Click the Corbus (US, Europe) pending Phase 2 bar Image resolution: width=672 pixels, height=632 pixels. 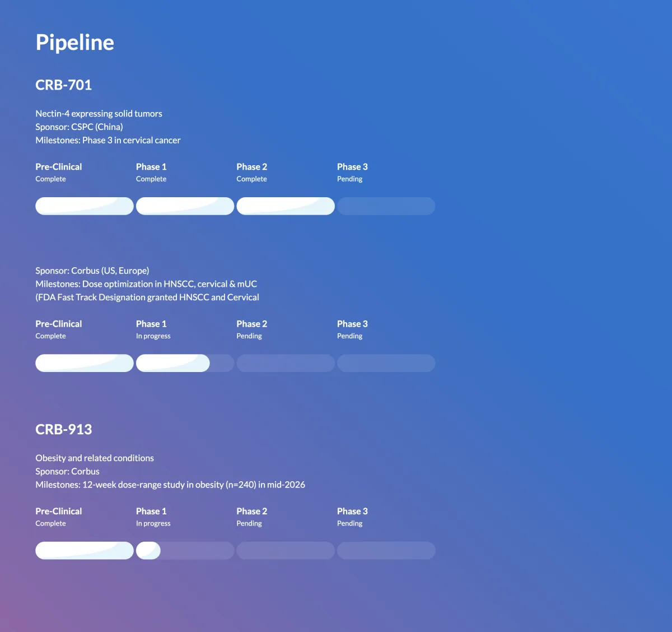286,363
